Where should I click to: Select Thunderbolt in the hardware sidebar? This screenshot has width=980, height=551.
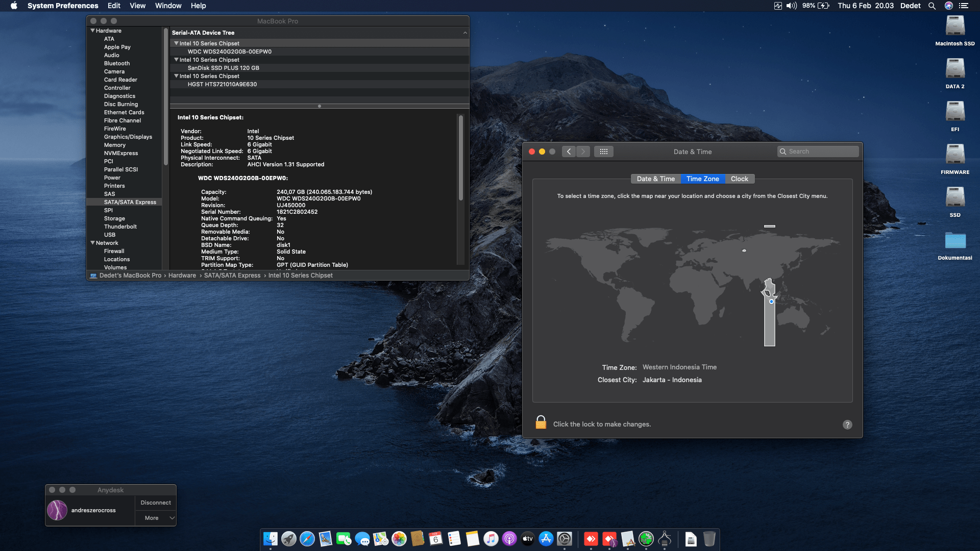click(120, 227)
